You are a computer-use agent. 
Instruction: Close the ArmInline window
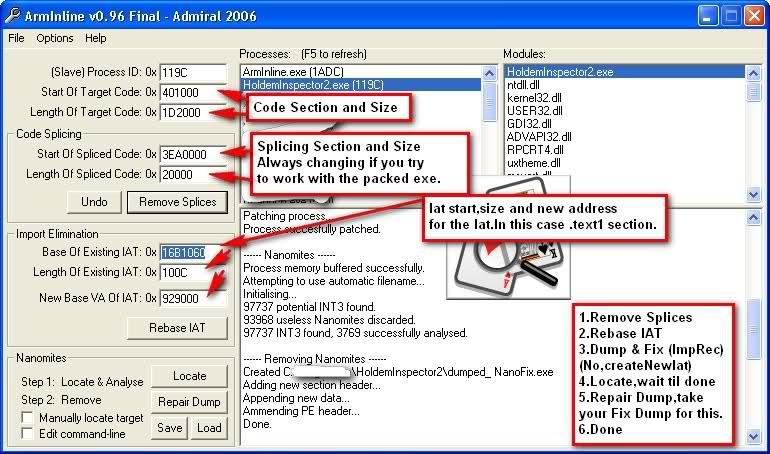click(x=754, y=16)
